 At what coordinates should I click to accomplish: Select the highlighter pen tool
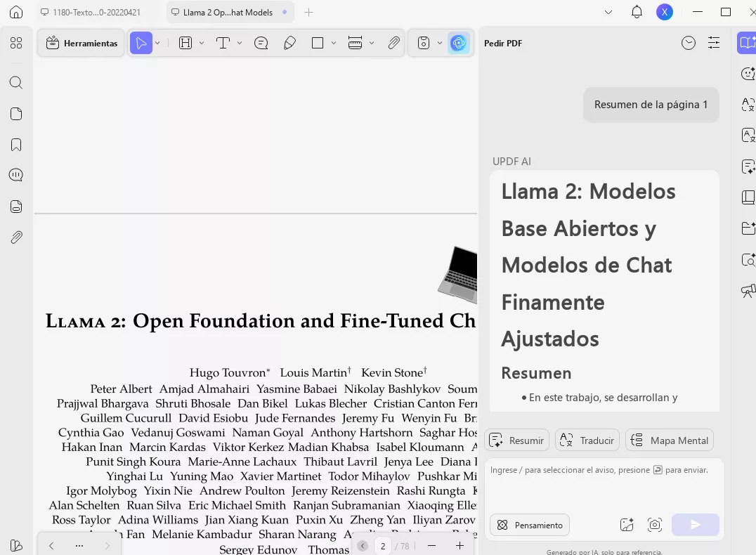[289, 44]
